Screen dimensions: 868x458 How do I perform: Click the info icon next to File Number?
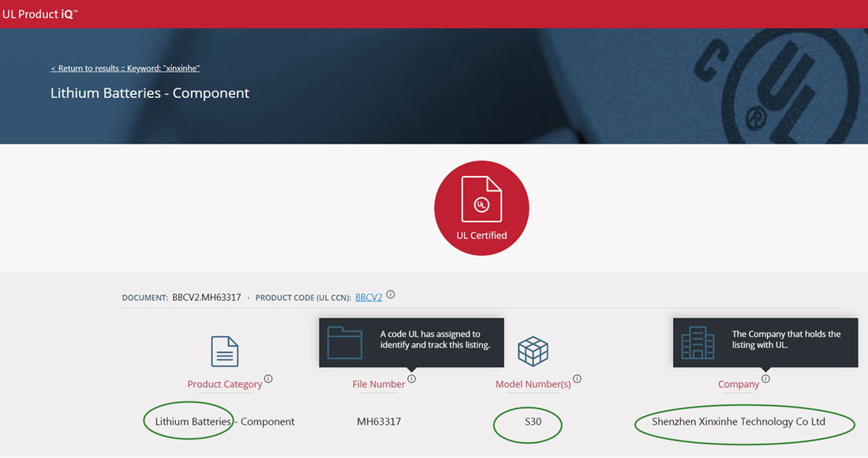pyautogui.click(x=412, y=379)
